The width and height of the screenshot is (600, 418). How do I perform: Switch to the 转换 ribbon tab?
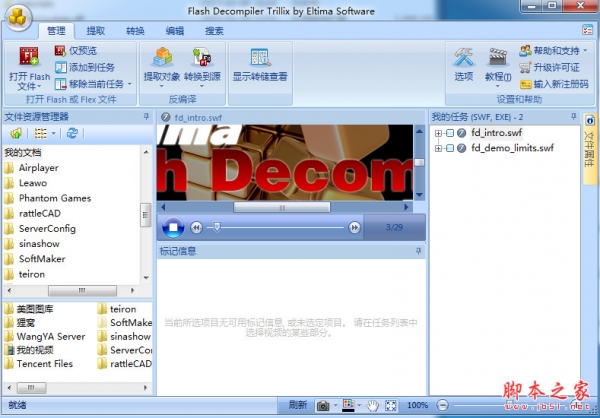coord(135,31)
